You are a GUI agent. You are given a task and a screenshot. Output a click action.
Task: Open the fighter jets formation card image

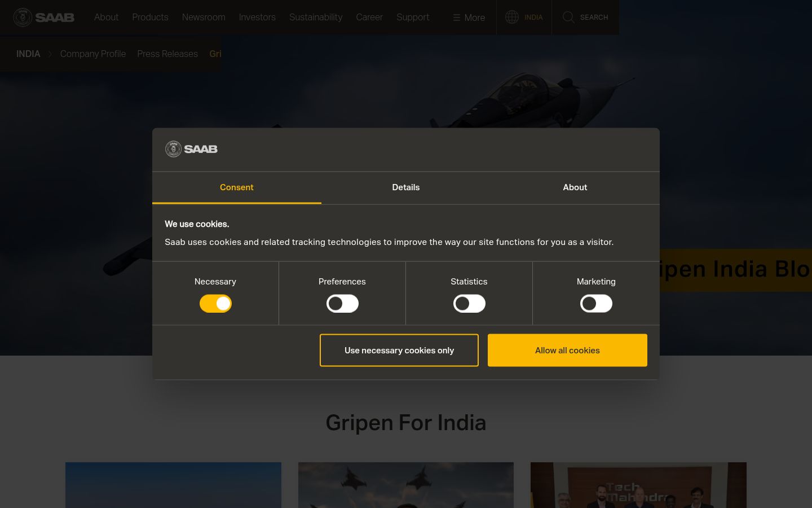[x=406, y=485]
